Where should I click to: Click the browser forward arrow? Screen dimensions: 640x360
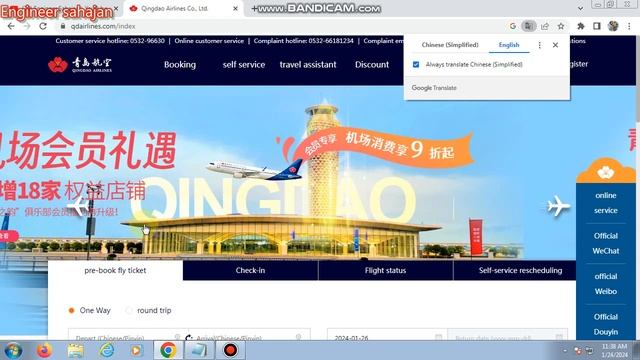(27, 26)
